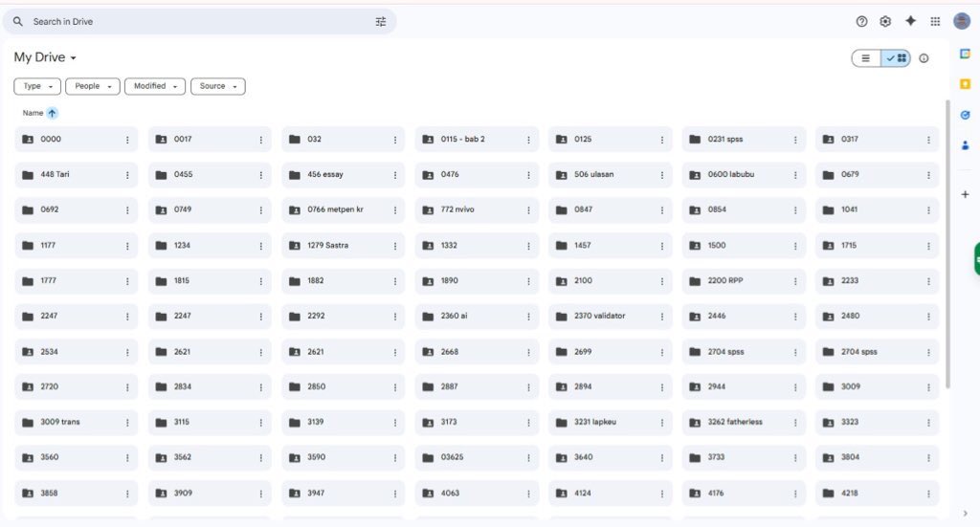Open more actions for 1279 Sastra
Image resolution: width=980 pixels, height=527 pixels.
click(395, 246)
